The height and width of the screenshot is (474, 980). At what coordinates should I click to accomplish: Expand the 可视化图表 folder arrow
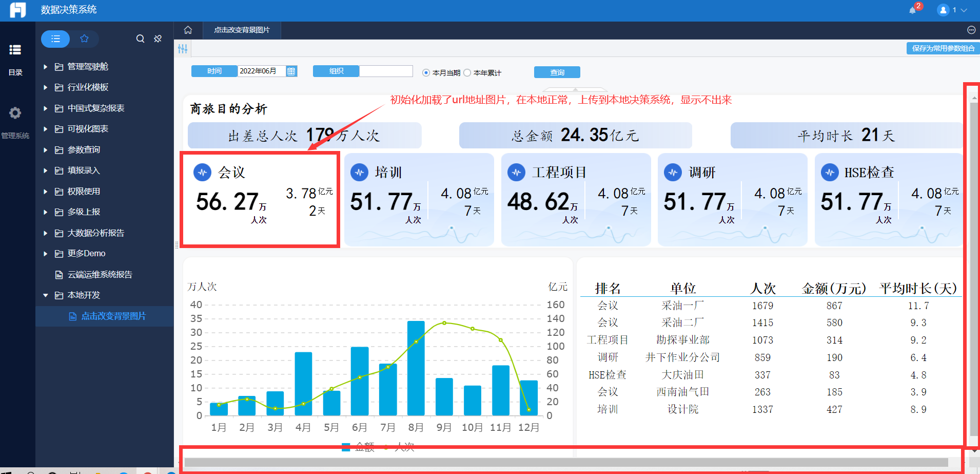coord(45,129)
